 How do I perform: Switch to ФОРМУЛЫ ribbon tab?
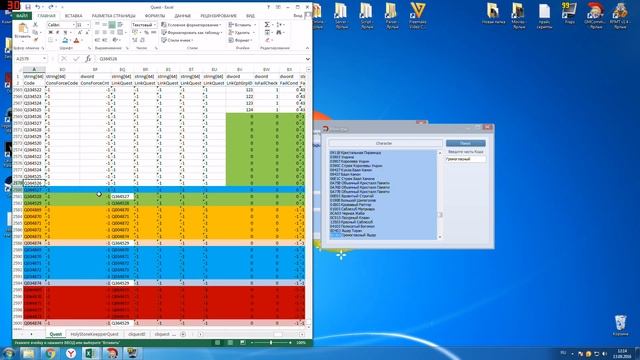155,16
